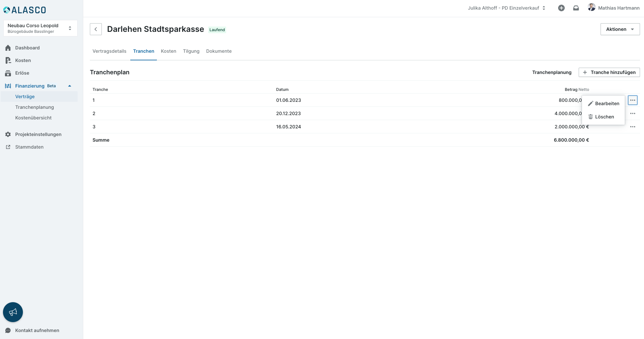
Task: Close the more-options menu of tranche 1
Action: click(x=633, y=100)
